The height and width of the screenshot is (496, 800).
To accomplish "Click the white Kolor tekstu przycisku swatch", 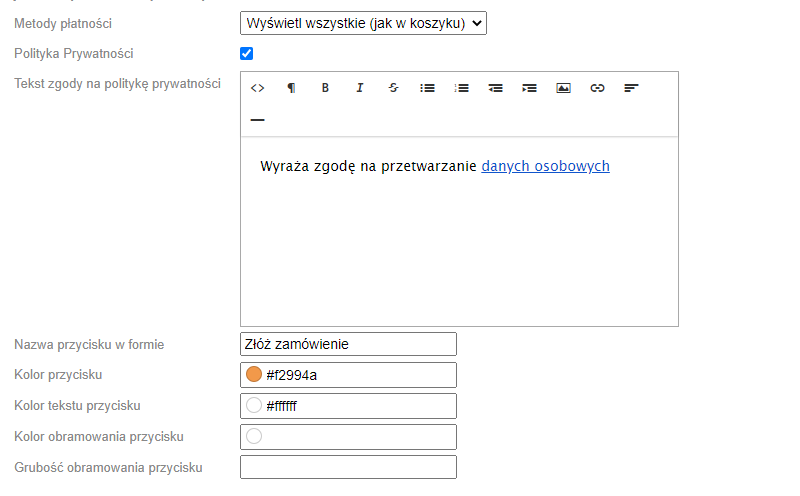I will click(254, 406).
